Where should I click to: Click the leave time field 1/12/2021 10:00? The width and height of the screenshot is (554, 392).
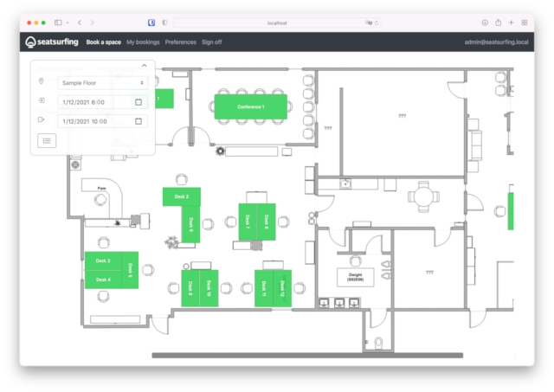102,121
